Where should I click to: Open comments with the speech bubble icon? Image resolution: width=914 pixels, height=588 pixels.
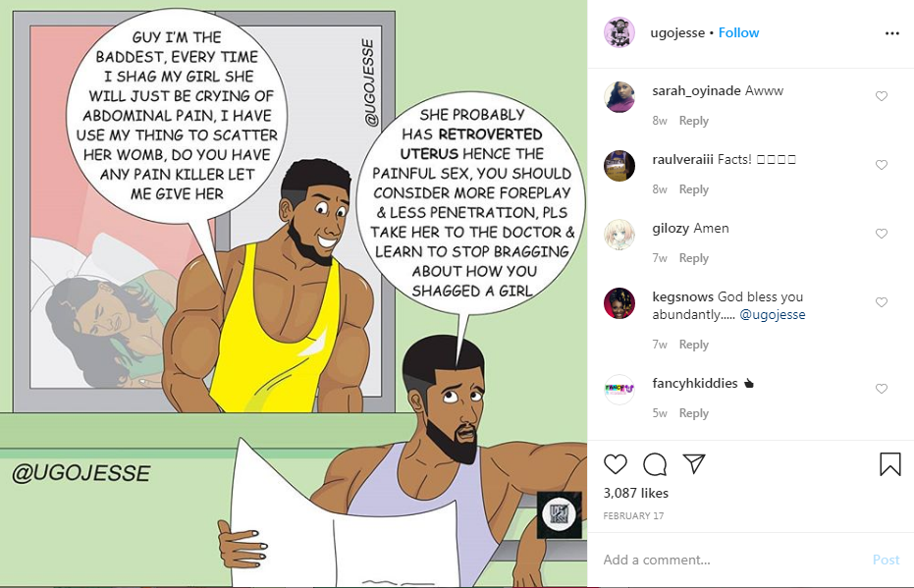655,464
